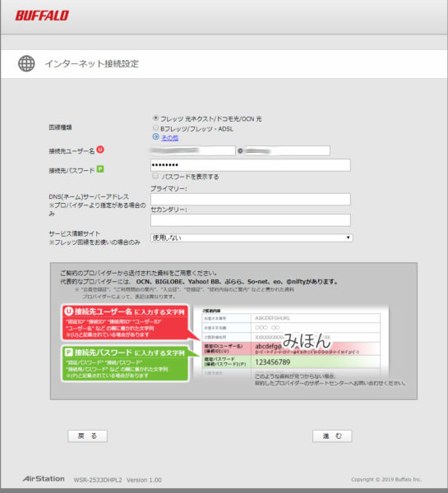Click the green P badge in the sample guide
Viewport: 448px width, 493px height.
pyautogui.click(x=68, y=352)
